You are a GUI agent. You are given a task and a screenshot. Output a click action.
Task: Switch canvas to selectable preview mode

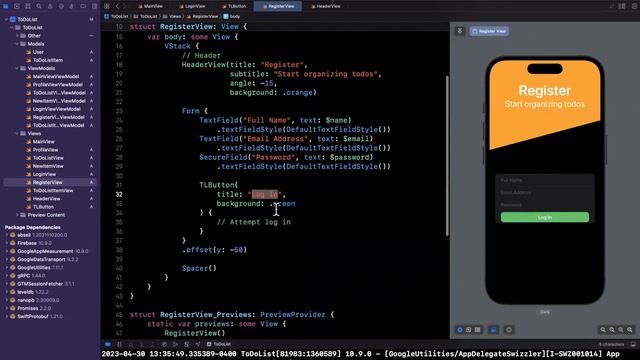(469, 329)
